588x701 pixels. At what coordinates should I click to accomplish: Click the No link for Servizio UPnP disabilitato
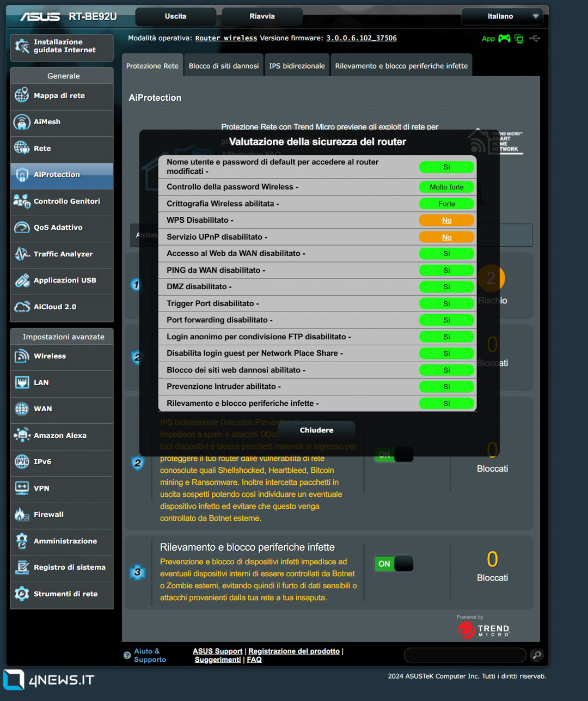tap(447, 237)
